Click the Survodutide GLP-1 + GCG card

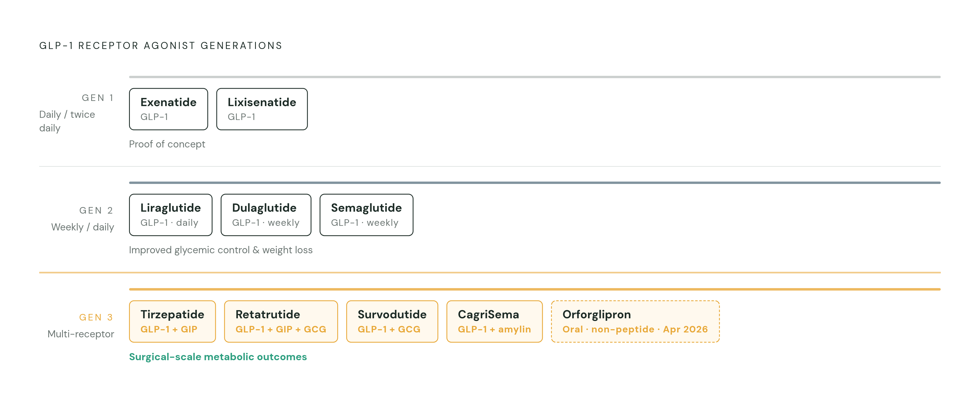(x=392, y=322)
